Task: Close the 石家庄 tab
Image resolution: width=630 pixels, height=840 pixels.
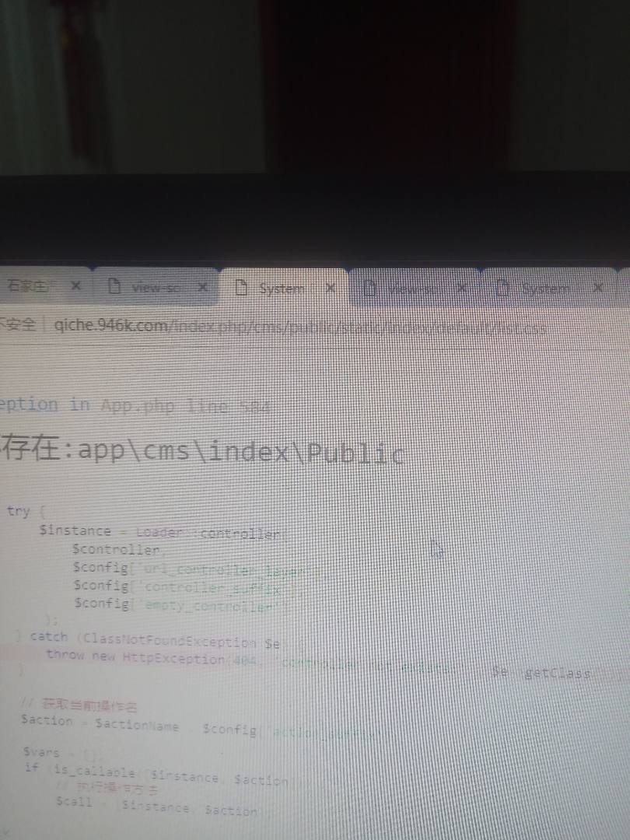Action: tap(75, 286)
